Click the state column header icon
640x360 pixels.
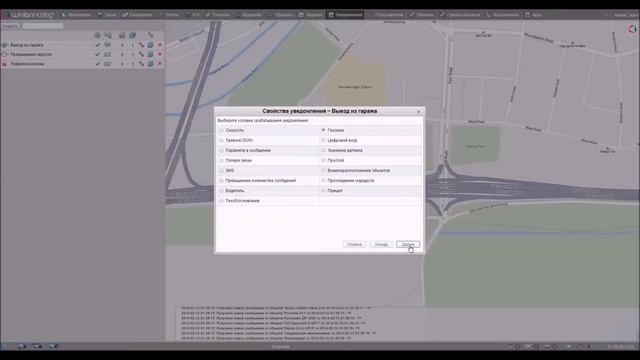coord(98,35)
